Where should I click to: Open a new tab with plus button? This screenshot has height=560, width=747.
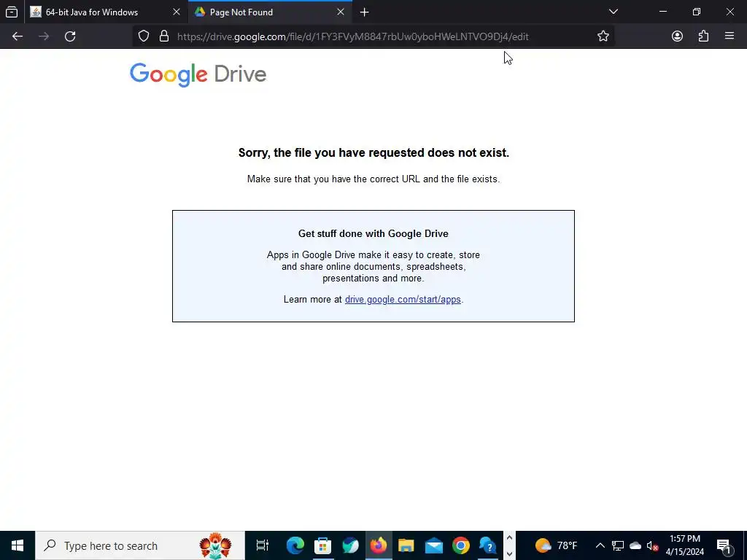tap(365, 12)
